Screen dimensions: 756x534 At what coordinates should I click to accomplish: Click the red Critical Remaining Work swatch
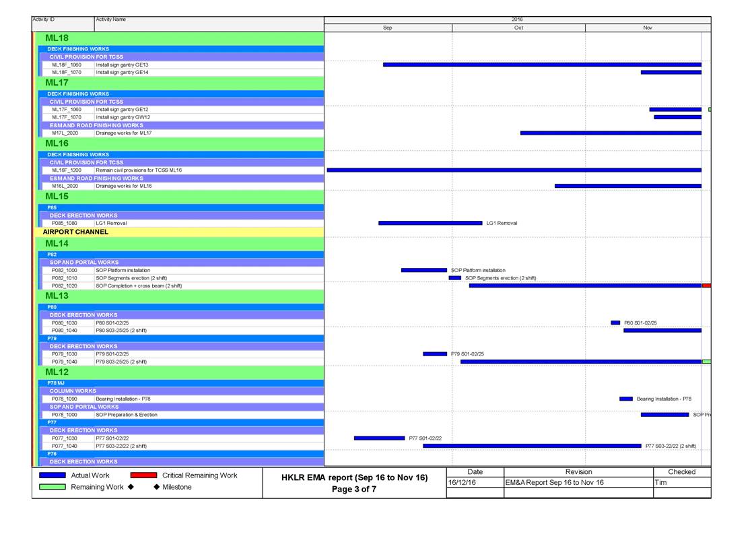coord(143,475)
